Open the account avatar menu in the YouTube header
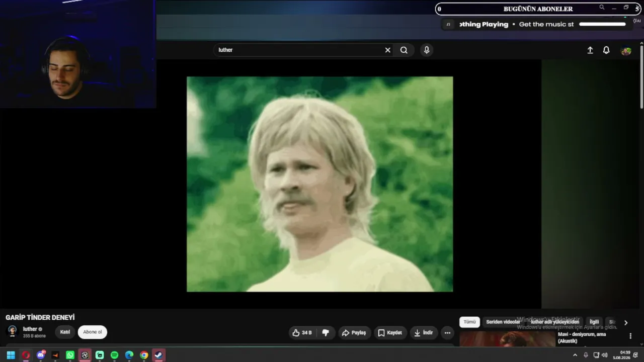Screen dimensions: 644x362 [626, 51]
